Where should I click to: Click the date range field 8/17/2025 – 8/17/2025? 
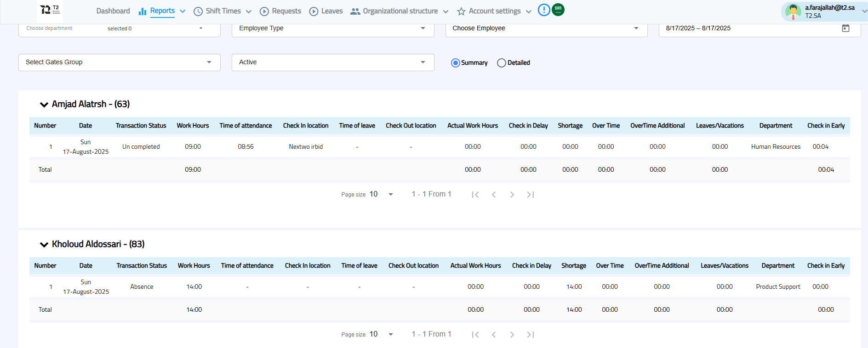click(x=759, y=28)
